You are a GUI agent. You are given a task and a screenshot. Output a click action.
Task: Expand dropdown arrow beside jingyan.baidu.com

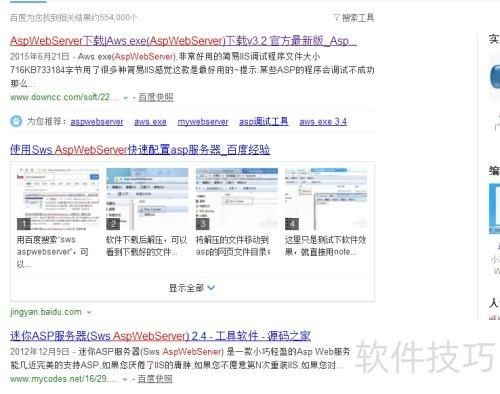click(89, 313)
